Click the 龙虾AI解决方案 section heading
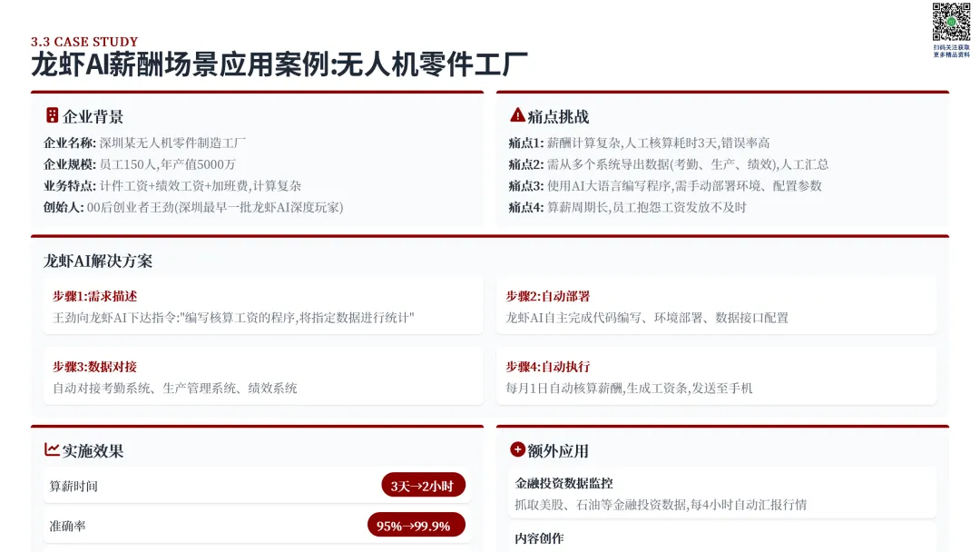The image size is (980, 552). (98, 261)
